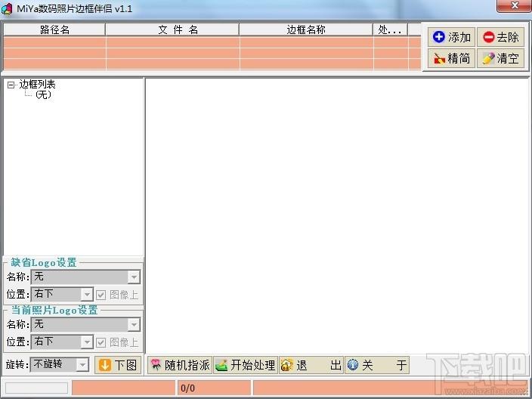Close the MiYa window
This screenshot has width=532, height=399.
tap(514, 6)
